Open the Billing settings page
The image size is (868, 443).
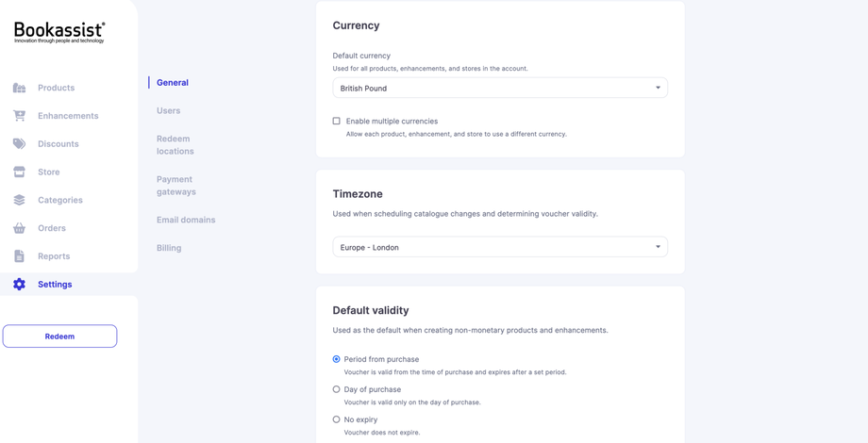click(169, 248)
